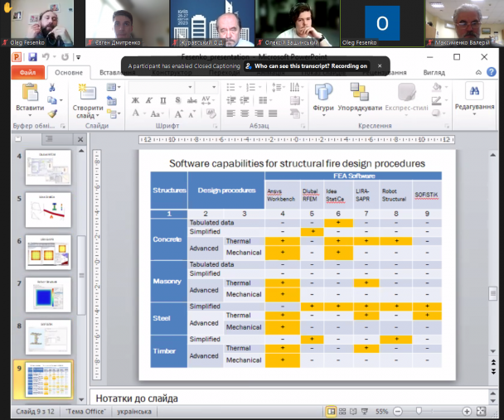Open the font color A dropdown arrow
Screen dimensions: 504x420
coord(144,113)
